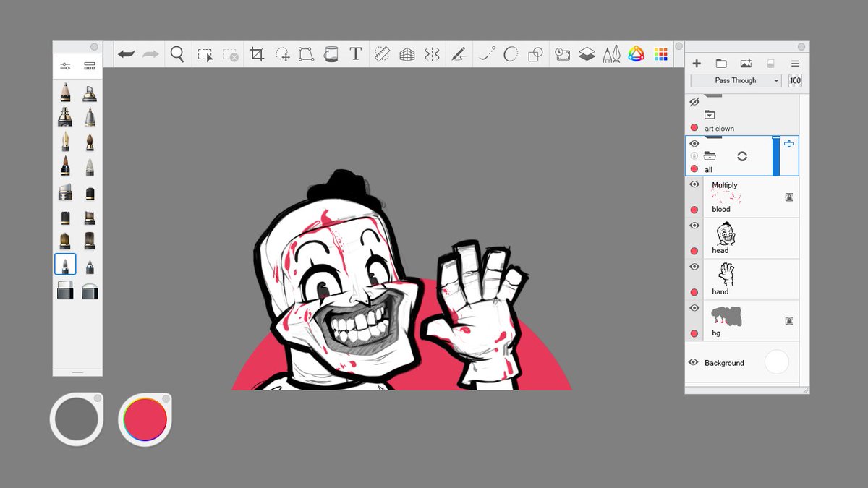Toggle visibility of the Background layer

pos(693,362)
